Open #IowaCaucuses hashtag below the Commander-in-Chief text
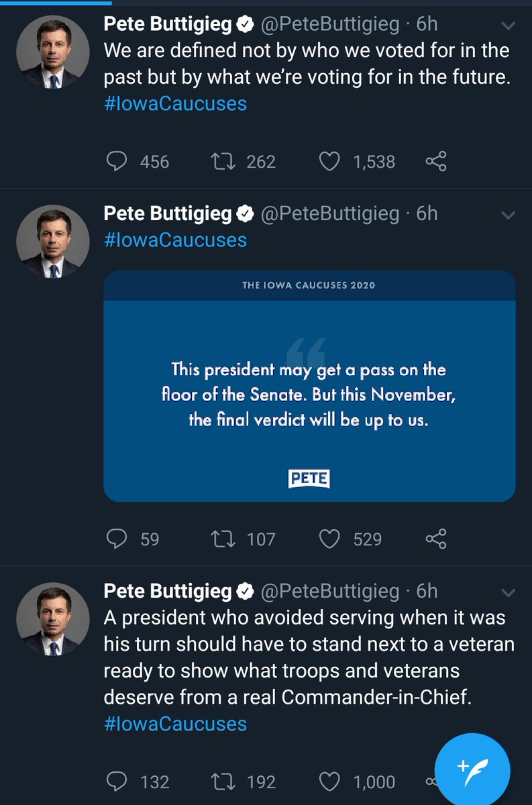The height and width of the screenshot is (805, 532). pos(175,724)
